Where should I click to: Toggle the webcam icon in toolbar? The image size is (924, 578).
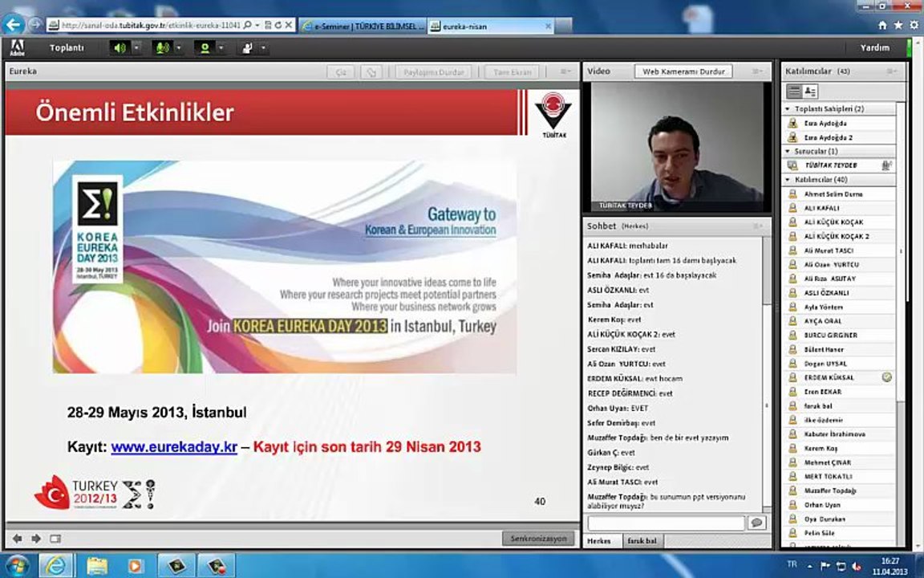[205, 48]
